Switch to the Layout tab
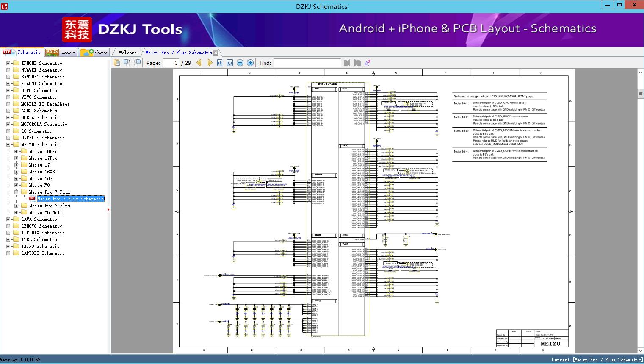This screenshot has width=644, height=364. 61,53
